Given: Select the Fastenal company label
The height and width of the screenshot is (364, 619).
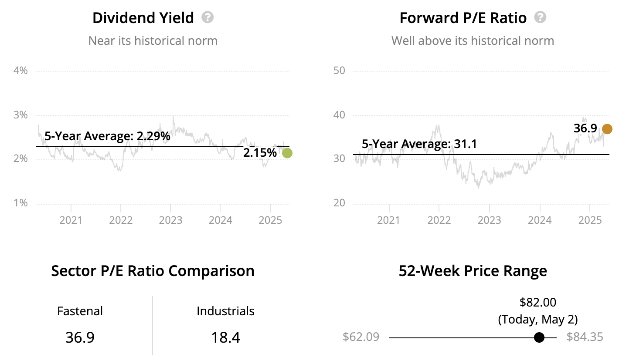Looking at the screenshot, I should tap(80, 311).
